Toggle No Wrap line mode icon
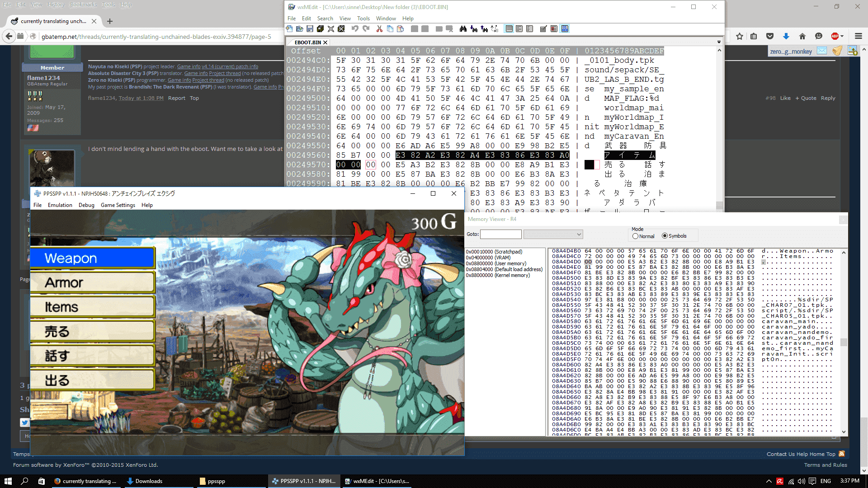Screen dimensions: 868x488 [x=509, y=29]
